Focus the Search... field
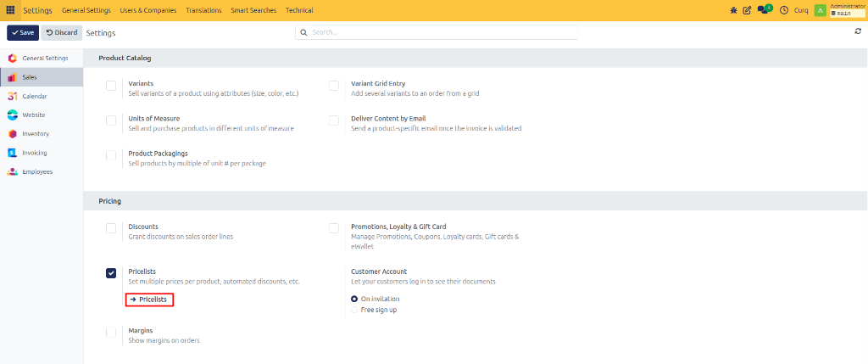Screen dimensions: 868x364 coord(437,32)
